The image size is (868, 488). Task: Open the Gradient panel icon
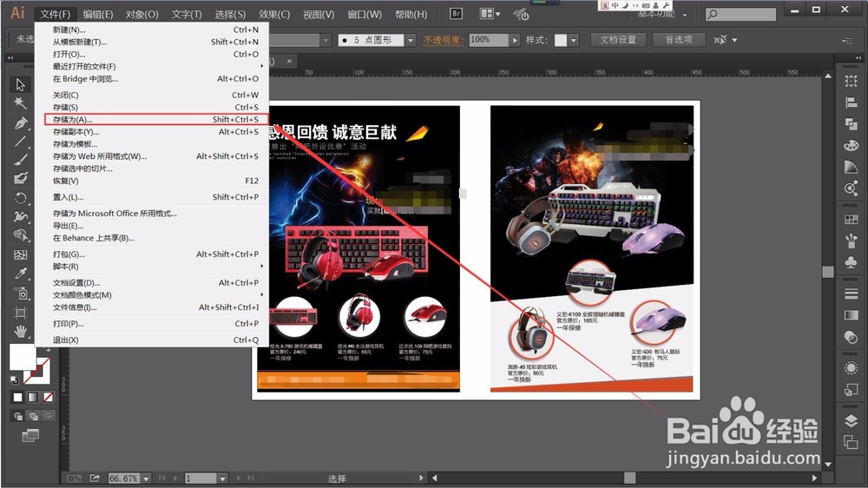pyautogui.click(x=851, y=315)
